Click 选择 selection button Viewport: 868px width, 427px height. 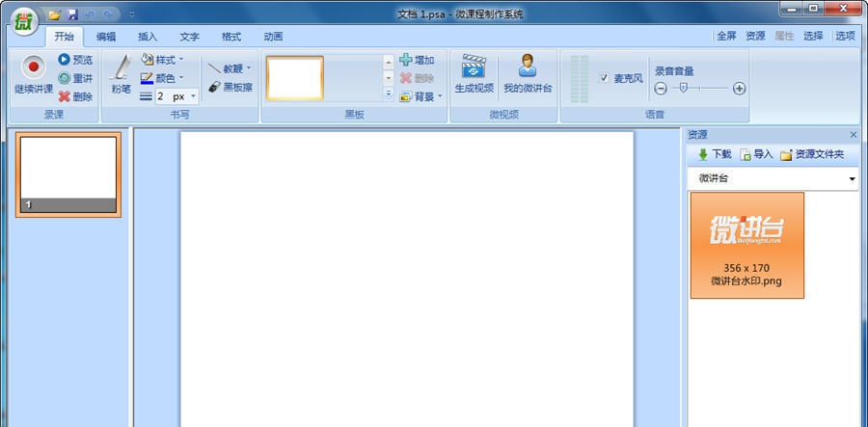point(813,36)
